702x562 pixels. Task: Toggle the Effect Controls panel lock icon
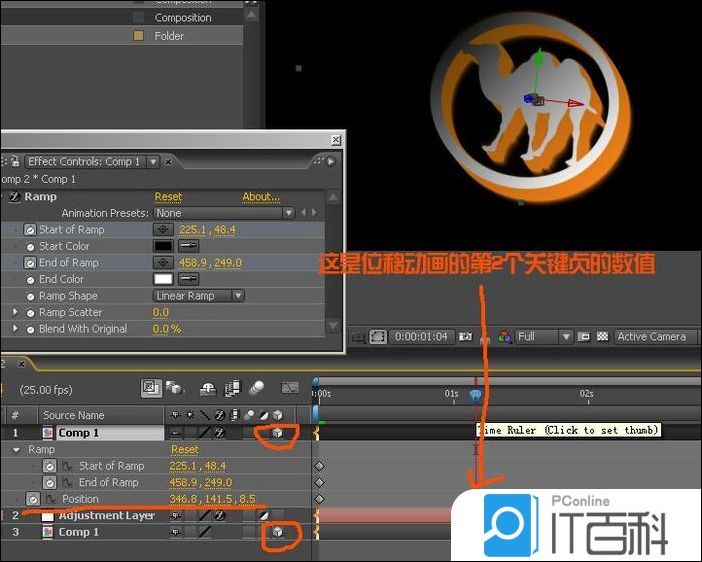pyautogui.click(x=15, y=161)
